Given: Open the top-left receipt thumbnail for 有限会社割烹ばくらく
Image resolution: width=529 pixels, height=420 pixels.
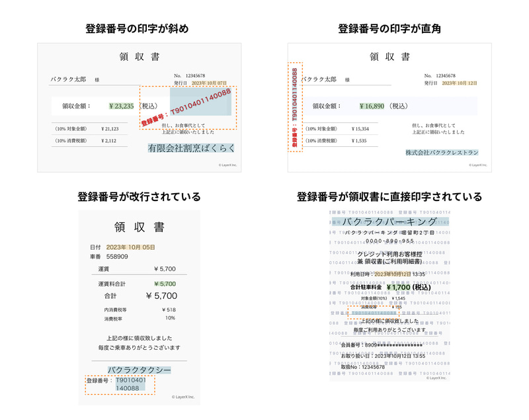Looking at the screenshot, I should [x=140, y=108].
